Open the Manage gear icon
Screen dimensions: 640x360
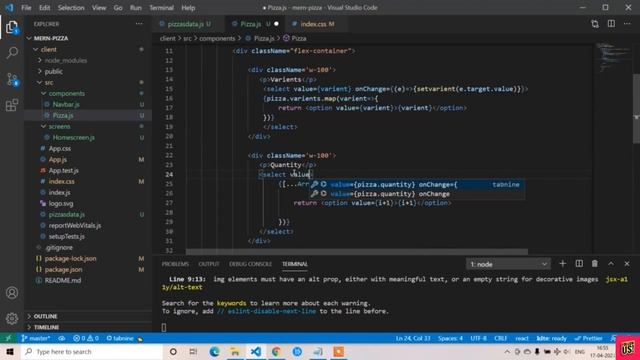(x=12, y=318)
